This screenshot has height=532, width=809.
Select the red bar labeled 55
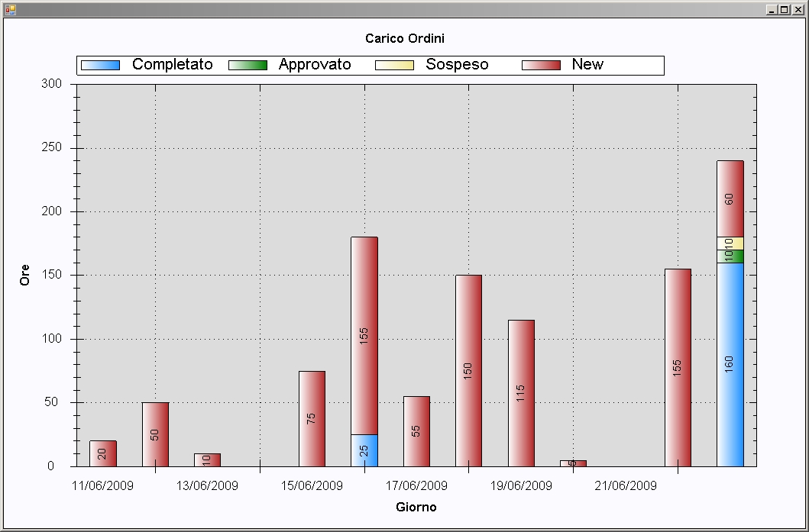[x=417, y=431]
